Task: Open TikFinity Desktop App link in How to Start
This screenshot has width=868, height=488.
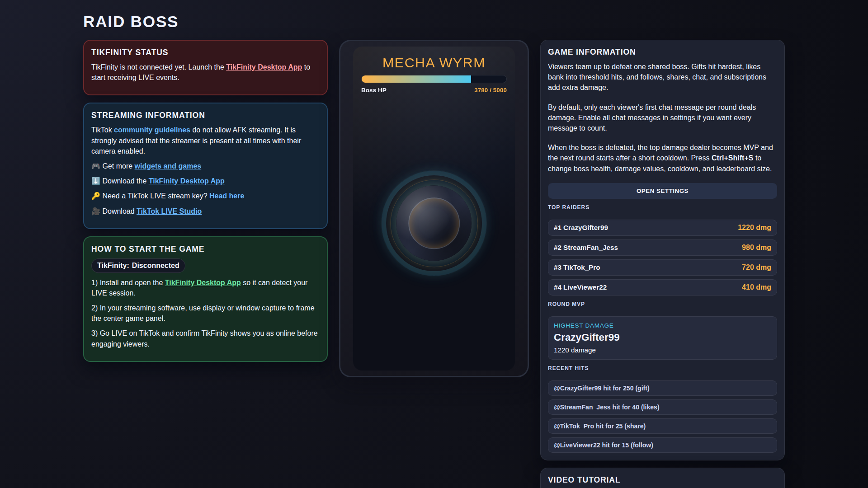Action: [x=203, y=283]
